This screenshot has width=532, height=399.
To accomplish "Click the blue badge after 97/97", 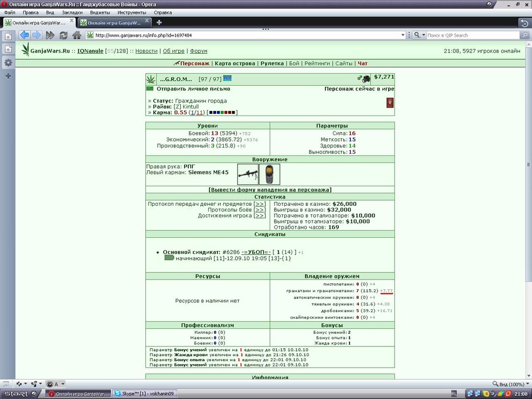I will 227,78.
